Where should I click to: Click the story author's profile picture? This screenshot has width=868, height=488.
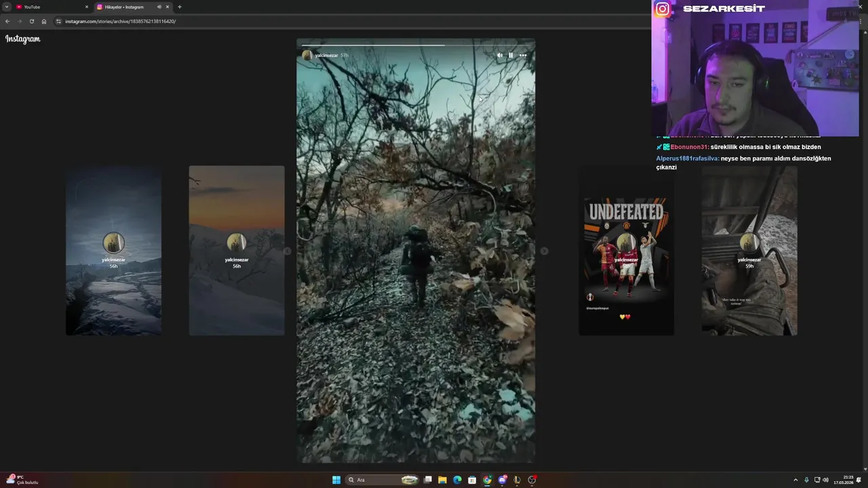[307, 56]
